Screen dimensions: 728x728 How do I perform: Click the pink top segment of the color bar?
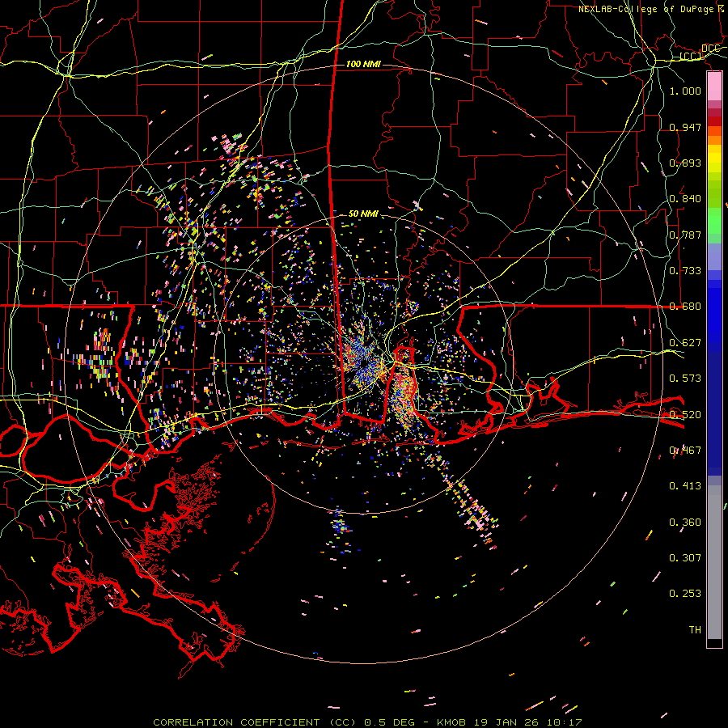[714, 86]
